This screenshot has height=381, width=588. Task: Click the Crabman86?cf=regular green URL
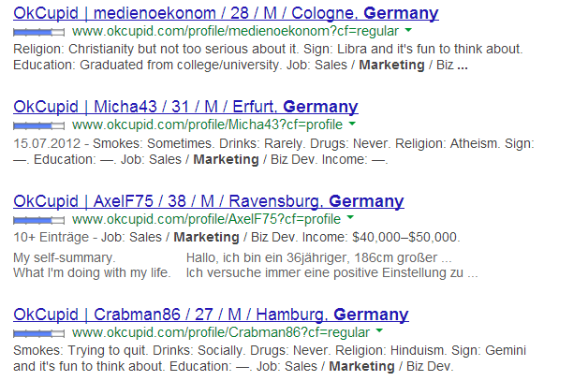point(221,332)
